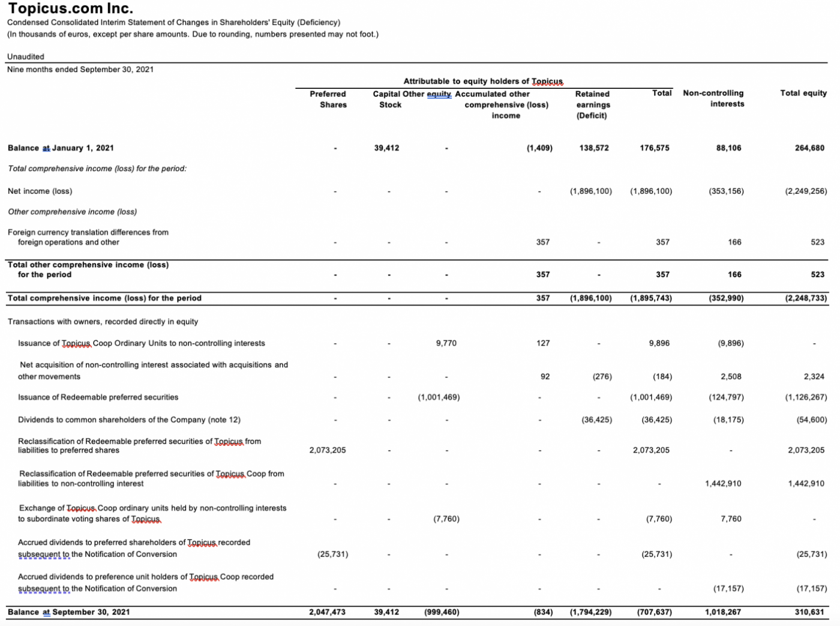Click 'Nine months ended September 30, 2021'

pyautogui.click(x=80, y=70)
